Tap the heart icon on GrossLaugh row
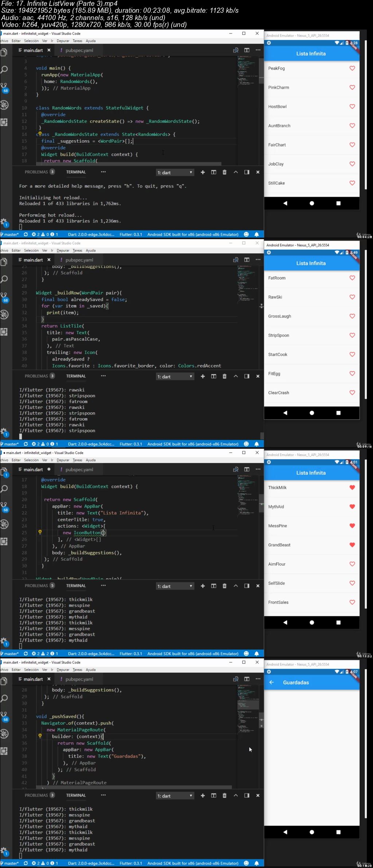 coord(352,316)
